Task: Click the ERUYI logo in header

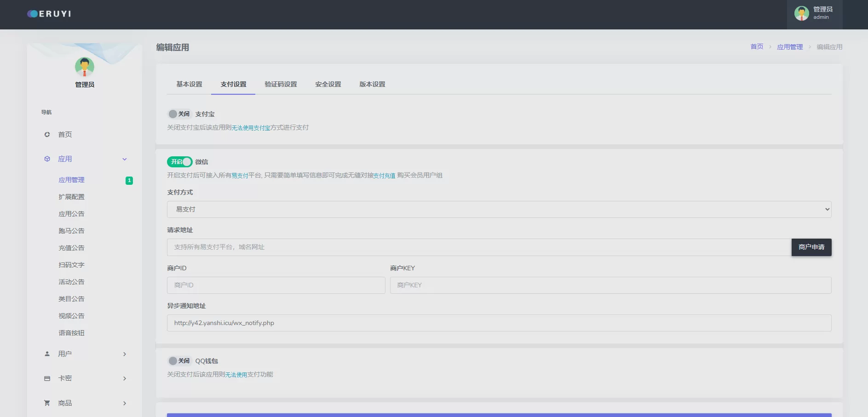Action: (x=49, y=14)
